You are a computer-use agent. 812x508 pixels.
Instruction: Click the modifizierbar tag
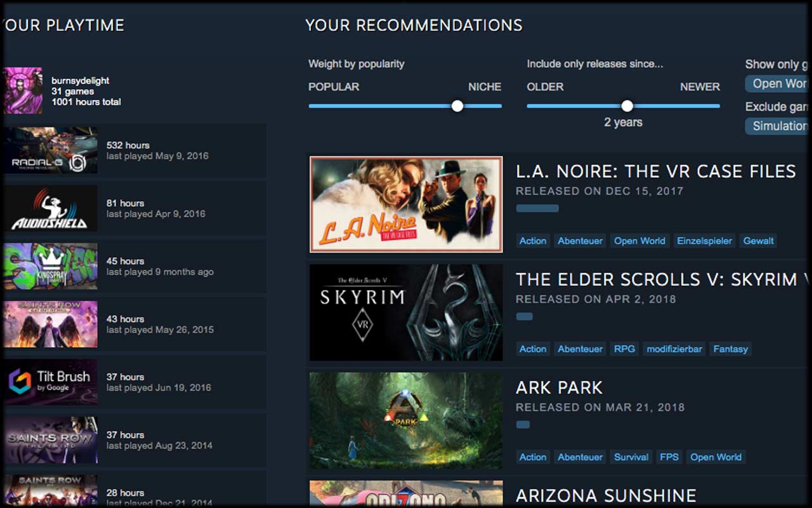tap(675, 349)
